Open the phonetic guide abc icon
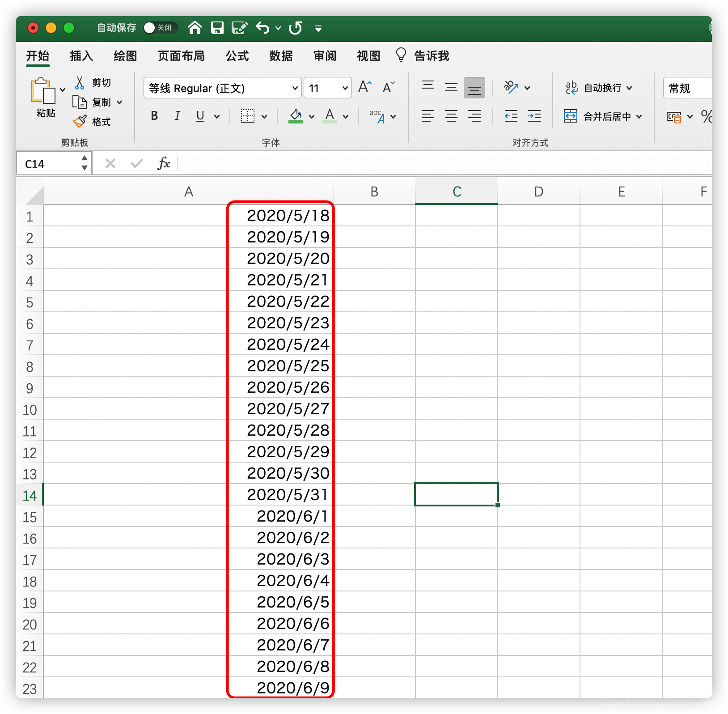The image size is (728, 714). 377,116
